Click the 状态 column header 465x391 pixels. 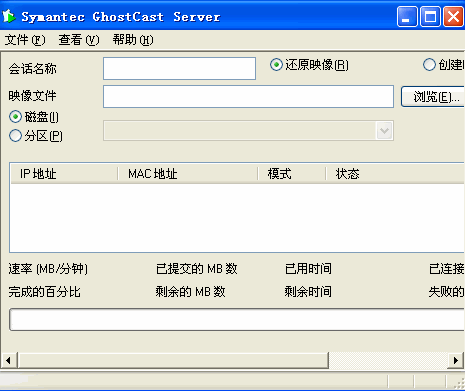tap(395, 174)
